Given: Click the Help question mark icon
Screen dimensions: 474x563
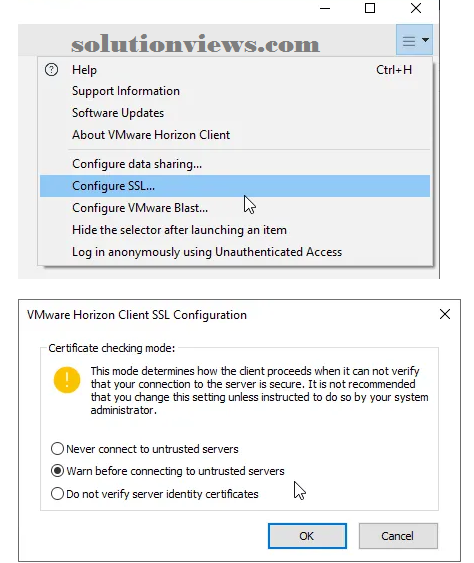Looking at the screenshot, I should 51,70.
